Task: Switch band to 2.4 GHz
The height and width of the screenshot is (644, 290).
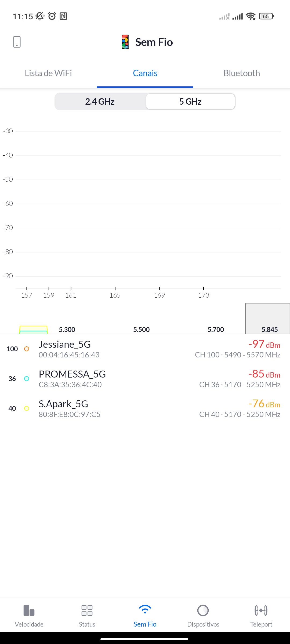Action: pos(100,102)
